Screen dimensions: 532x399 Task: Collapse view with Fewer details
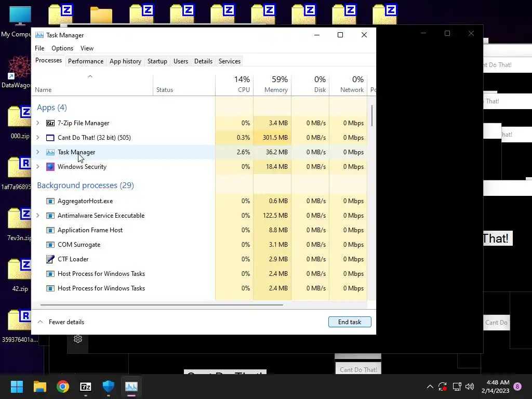pos(61,322)
